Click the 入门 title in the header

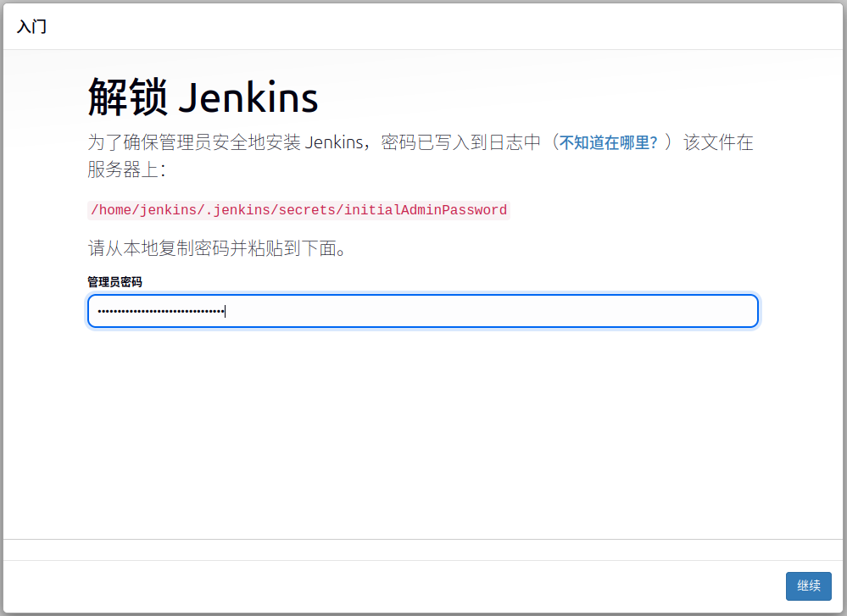coord(32,26)
